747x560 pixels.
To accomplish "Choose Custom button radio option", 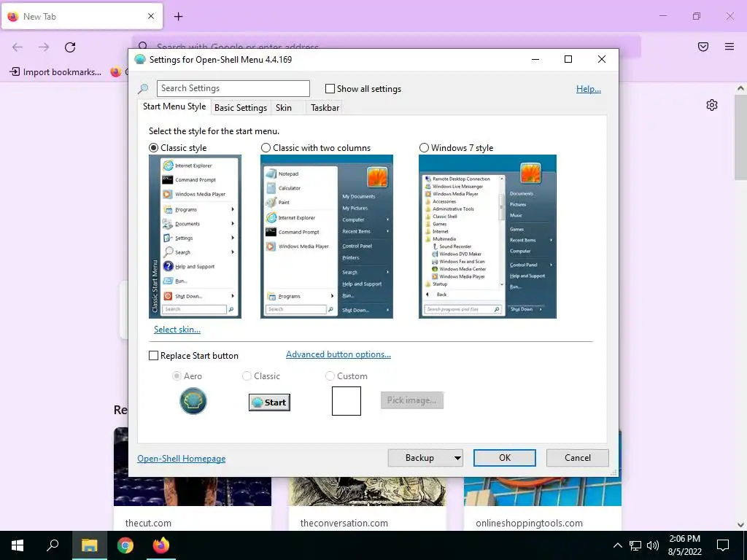I will click(330, 376).
